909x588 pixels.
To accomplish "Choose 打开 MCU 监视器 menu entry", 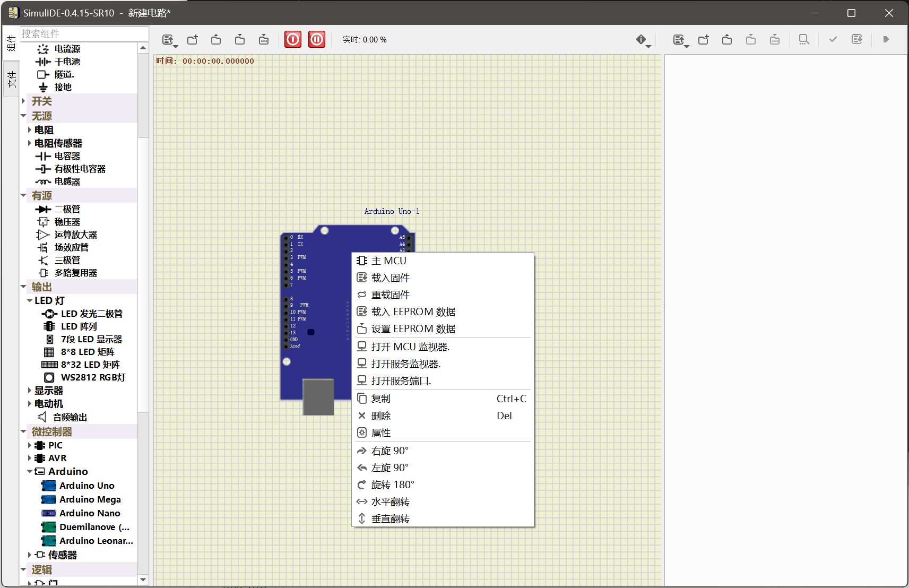I will (443, 347).
